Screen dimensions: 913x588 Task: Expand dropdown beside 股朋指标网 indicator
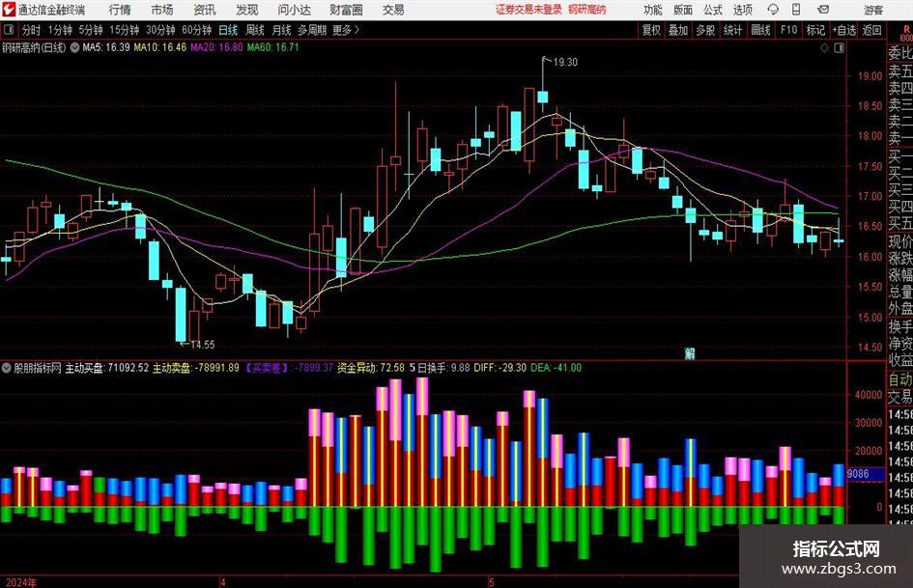point(7,368)
